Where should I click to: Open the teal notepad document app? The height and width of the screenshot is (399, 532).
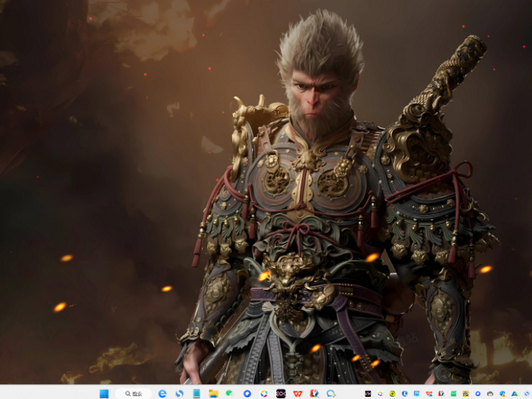[x=197, y=393]
